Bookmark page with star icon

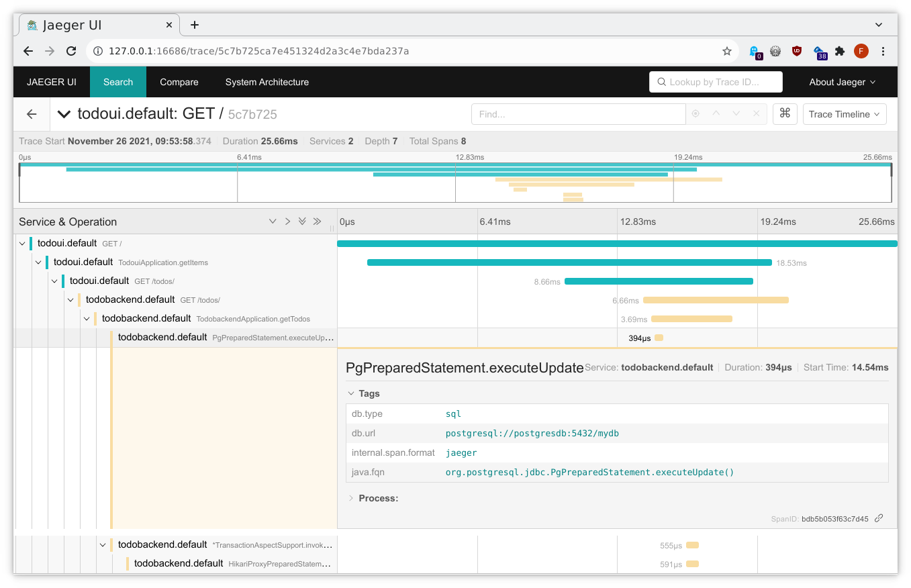click(x=726, y=51)
